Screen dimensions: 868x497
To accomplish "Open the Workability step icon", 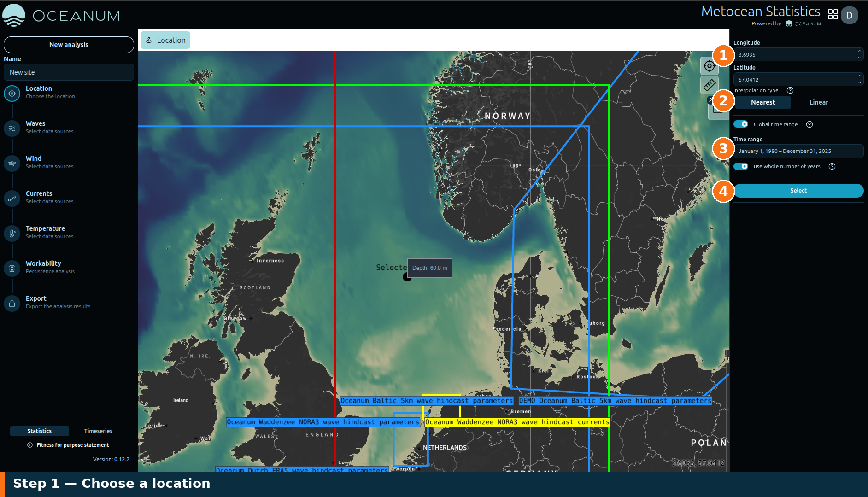I will [12, 269].
